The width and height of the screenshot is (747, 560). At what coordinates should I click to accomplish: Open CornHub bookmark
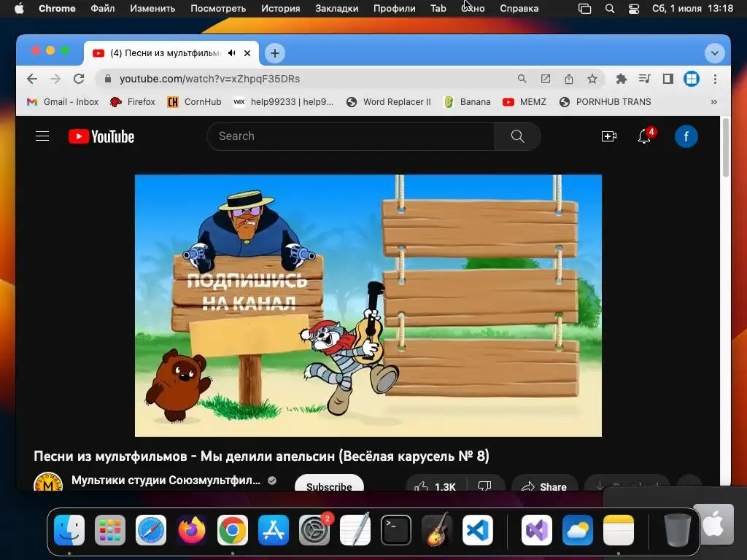pyautogui.click(x=194, y=102)
